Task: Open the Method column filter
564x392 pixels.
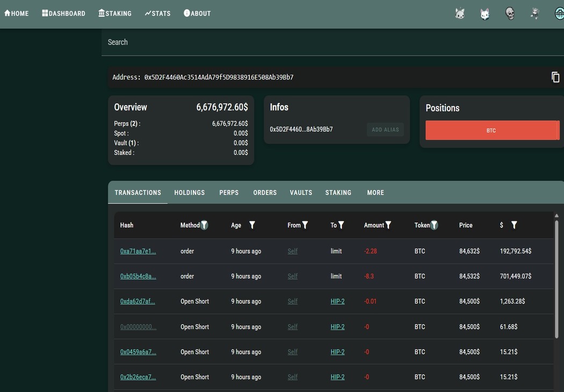Action: tap(204, 225)
